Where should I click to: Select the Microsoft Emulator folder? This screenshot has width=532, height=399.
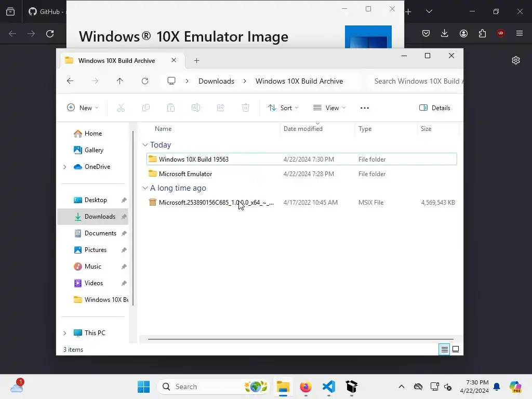tap(302, 174)
